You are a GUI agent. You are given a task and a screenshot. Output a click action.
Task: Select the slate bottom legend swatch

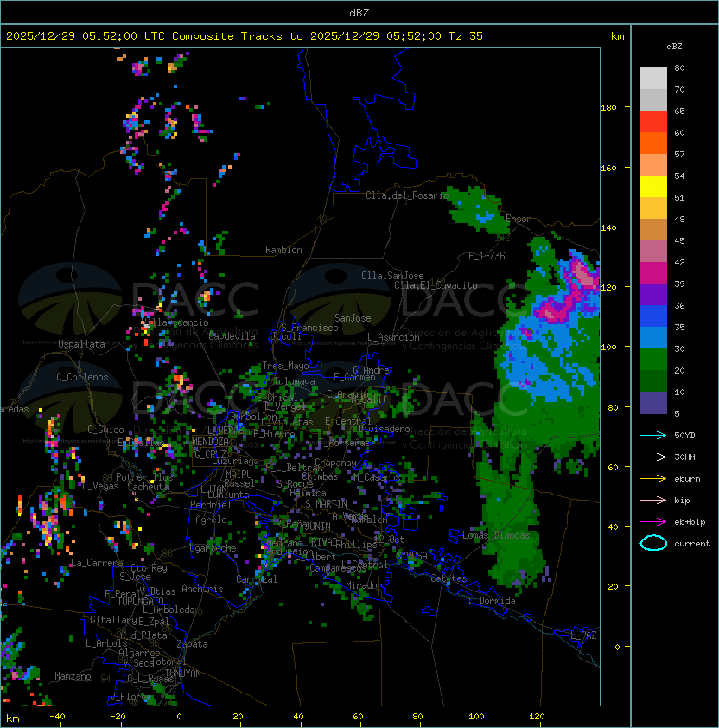[x=653, y=403]
